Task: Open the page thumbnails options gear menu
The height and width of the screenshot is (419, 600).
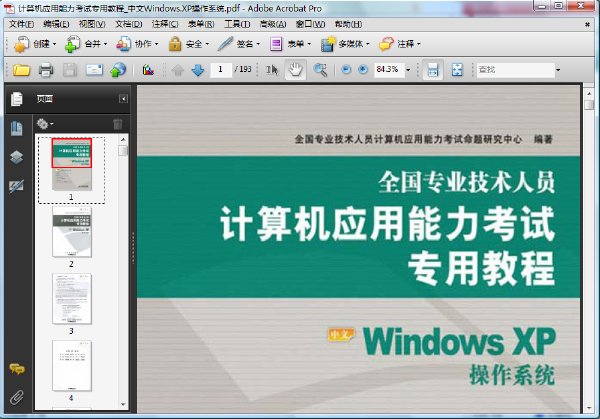Action: click(x=45, y=124)
